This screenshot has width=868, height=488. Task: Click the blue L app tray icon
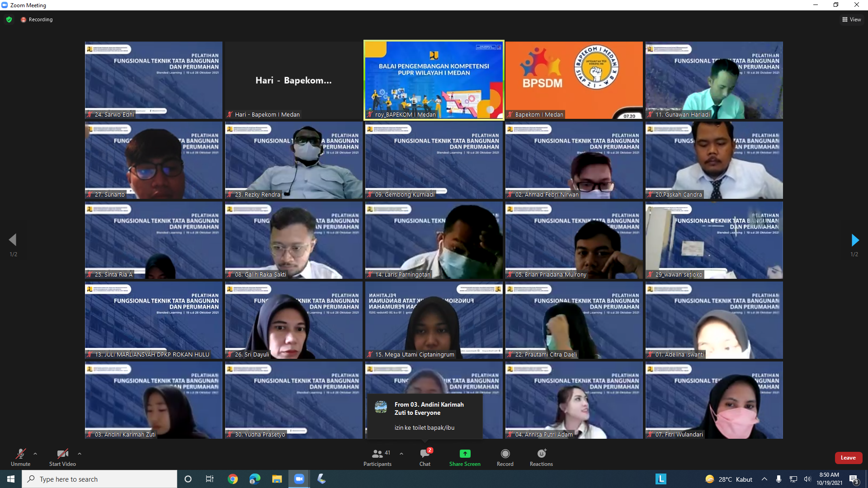[x=661, y=479]
